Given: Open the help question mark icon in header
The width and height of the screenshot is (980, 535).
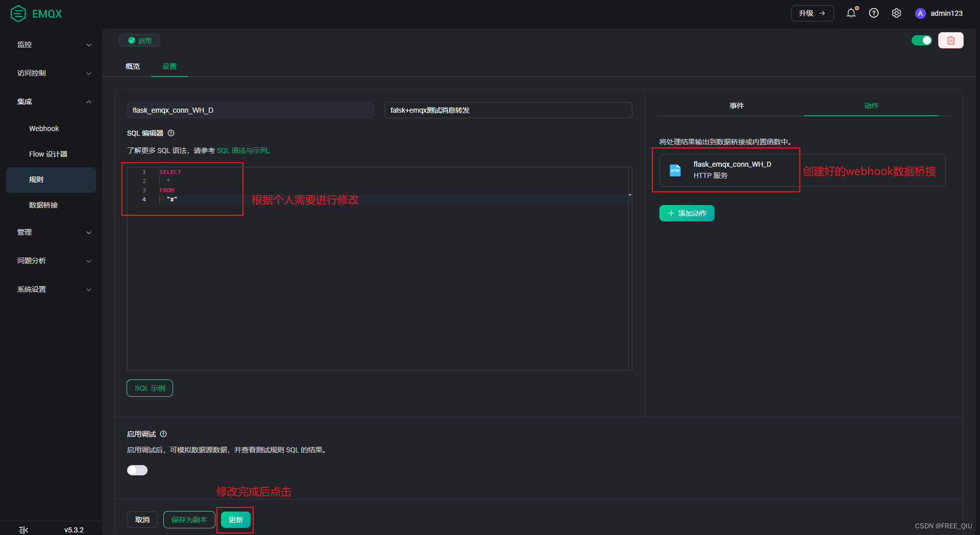Looking at the screenshot, I should click(874, 13).
